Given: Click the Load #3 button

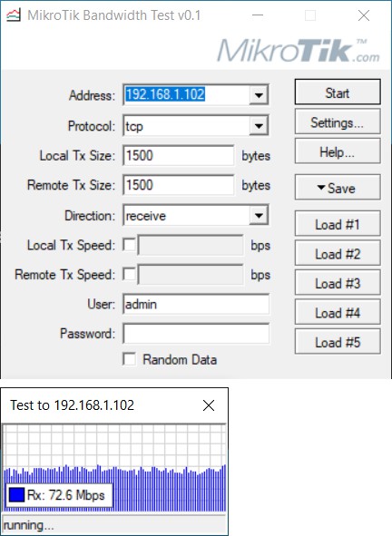Looking at the screenshot, I should (338, 282).
